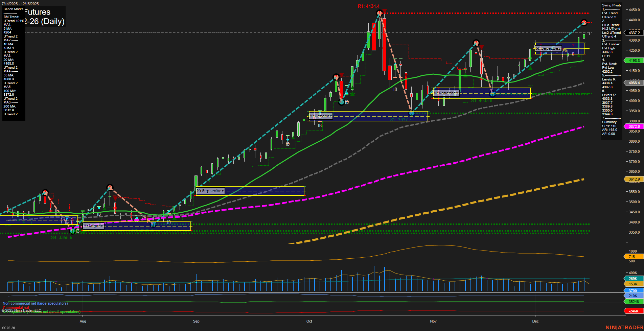The width and height of the screenshot is (644, 331).
Task: Collapse the Swing Pivots panel on the right
Action: pyautogui.click(x=612, y=5)
